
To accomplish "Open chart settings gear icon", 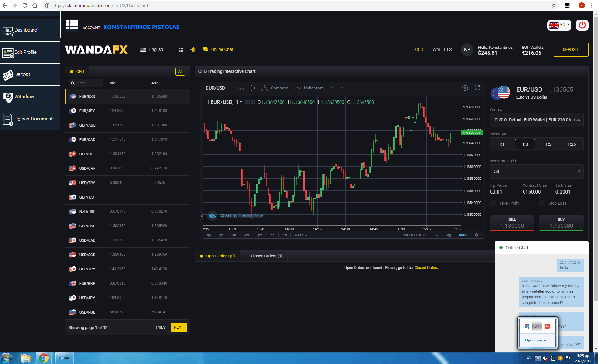I will 465,88.
